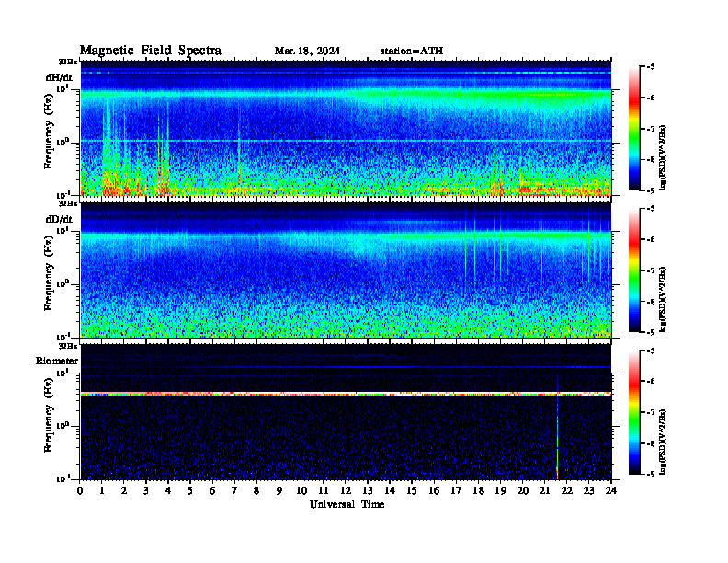Click hour "8" on Universal Time axis

pyautogui.click(x=256, y=490)
